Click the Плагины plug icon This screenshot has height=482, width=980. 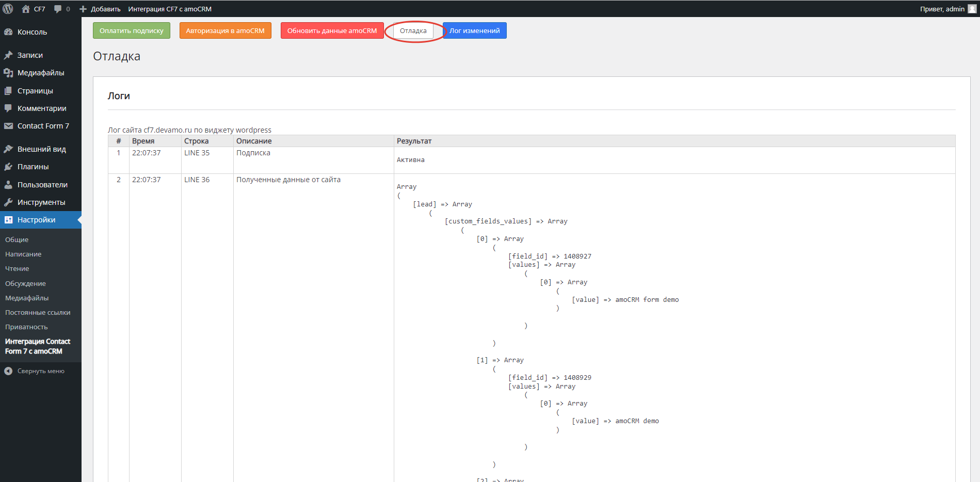8,167
